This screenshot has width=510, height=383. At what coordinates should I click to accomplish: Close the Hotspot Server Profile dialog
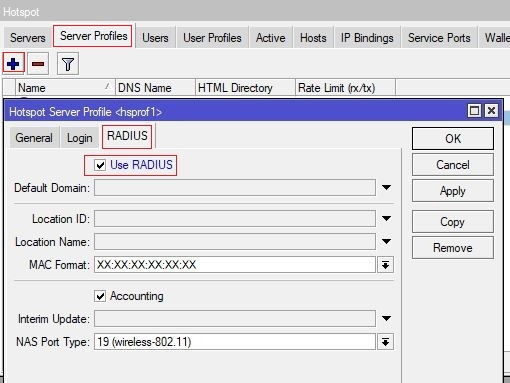point(491,110)
